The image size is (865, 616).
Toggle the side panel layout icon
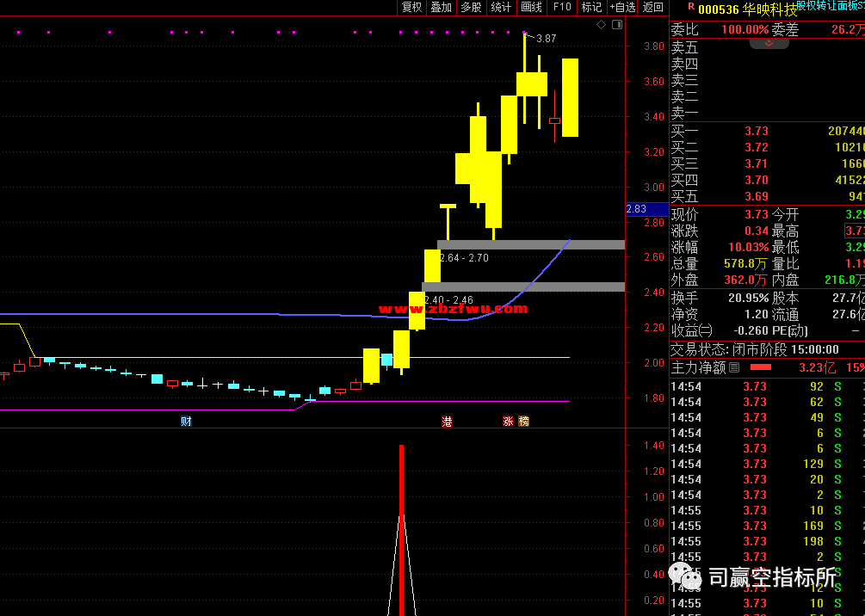(x=617, y=24)
